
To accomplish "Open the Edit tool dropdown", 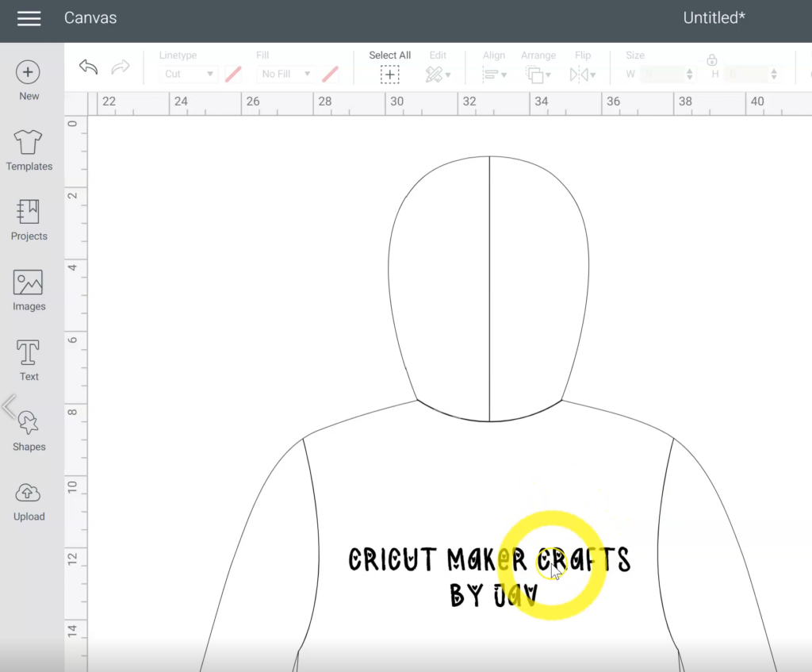I will tap(438, 75).
